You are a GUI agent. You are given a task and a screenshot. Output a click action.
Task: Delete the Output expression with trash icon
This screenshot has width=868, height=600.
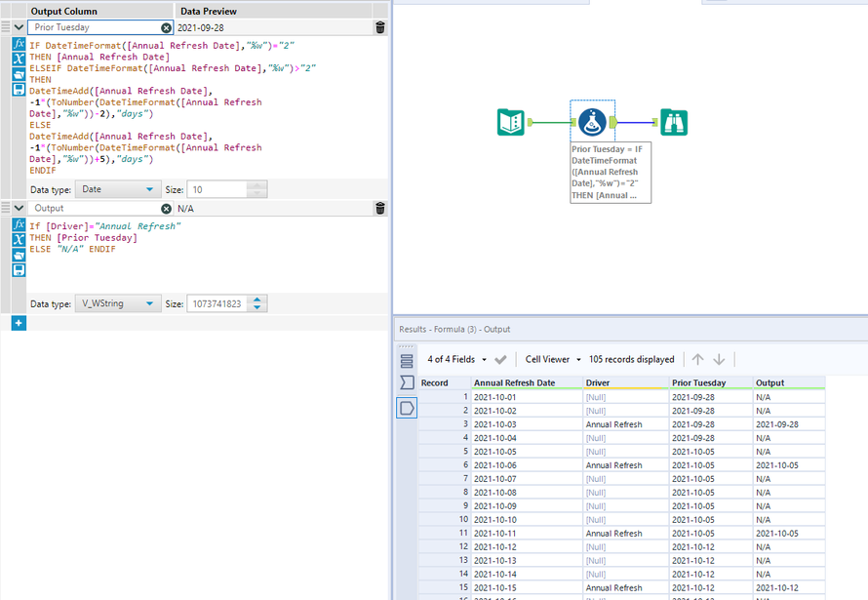(379, 209)
